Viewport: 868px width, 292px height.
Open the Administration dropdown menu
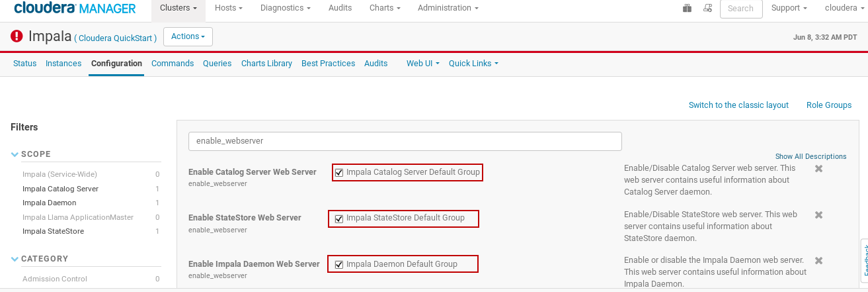tap(448, 8)
